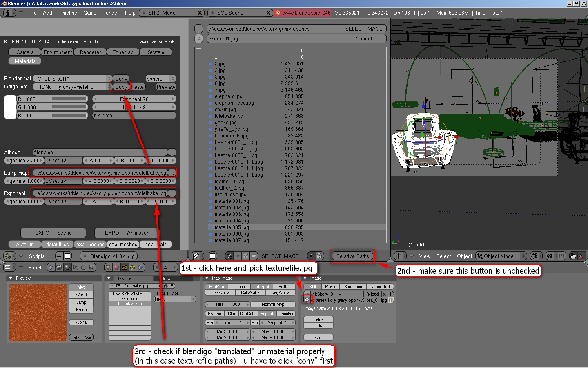Open image file browser icon beside Skora_01 path

307,300
